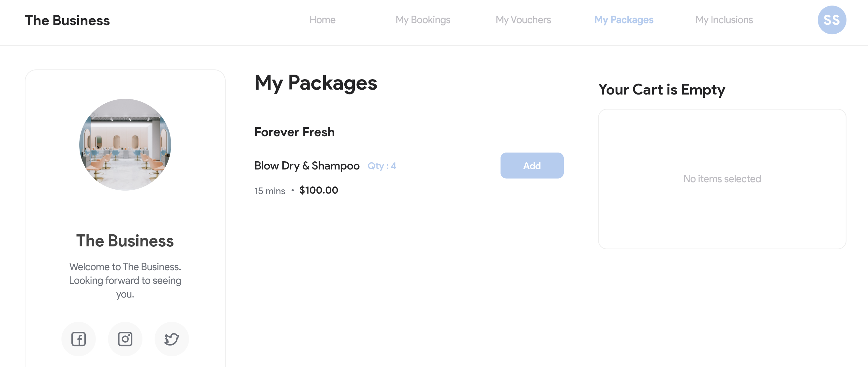
Task: Click the Qty : 4 label
Action: pos(382,166)
